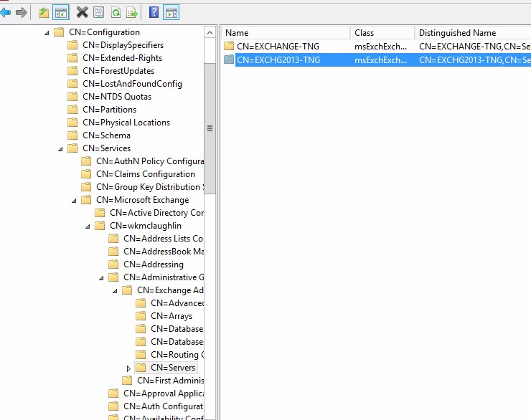531x420 pixels.
Task: Select the CN=ForestUpdates tree item
Action: [118, 71]
